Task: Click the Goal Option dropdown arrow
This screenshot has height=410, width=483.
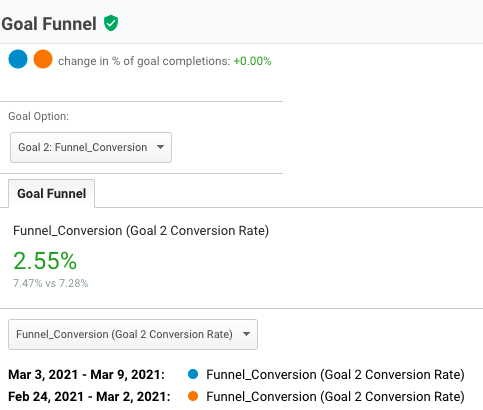Action: (x=160, y=147)
